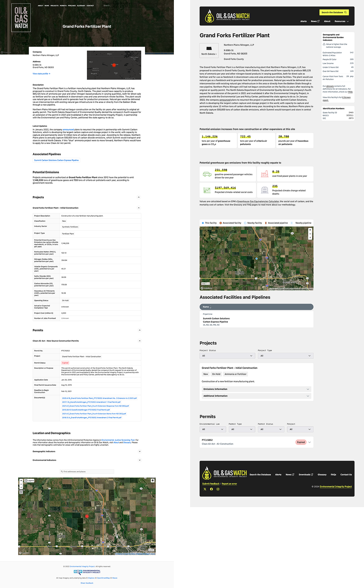Screen dimensions: 364x588
Task: Toggle 'Nearby facility' legend item
Action: coord(253,223)
